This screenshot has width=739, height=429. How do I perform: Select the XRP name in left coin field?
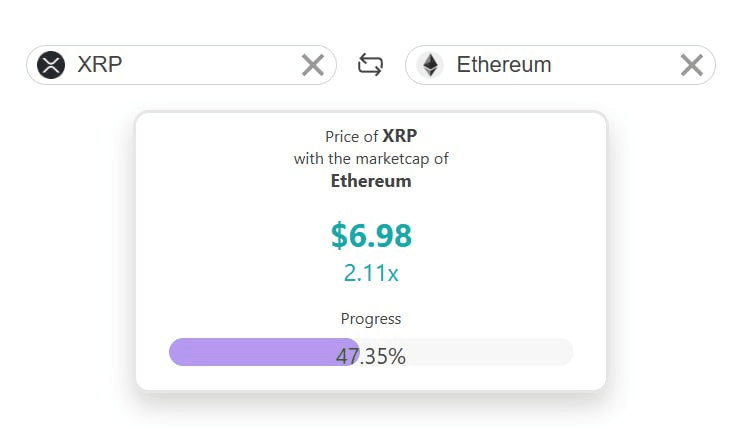99,65
